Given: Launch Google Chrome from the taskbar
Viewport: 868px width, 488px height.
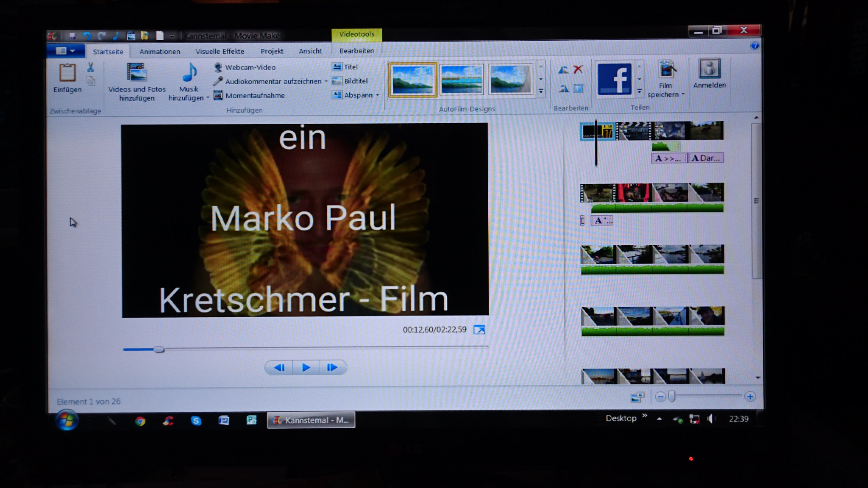Looking at the screenshot, I should (x=140, y=421).
